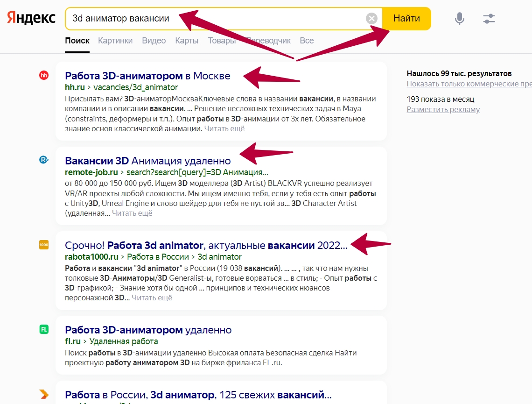Expand 'Читать ещё' in rabota1000 snippet

tap(152, 298)
